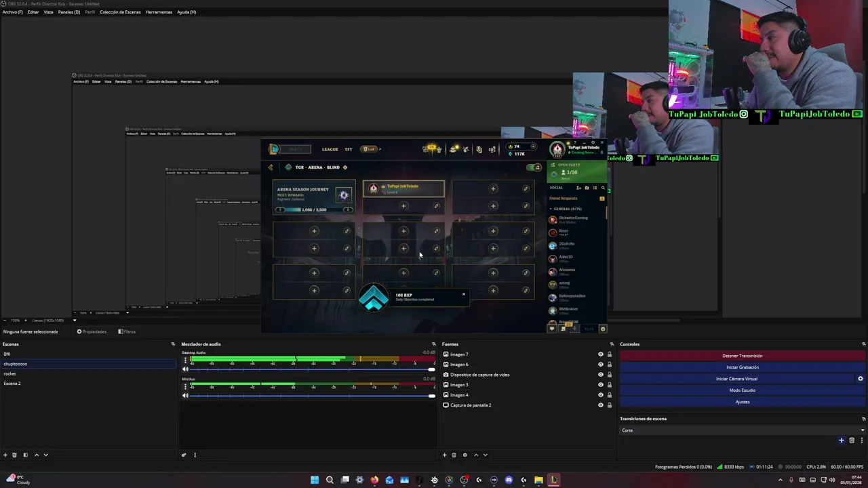Open Desktop Audio three-dot options
This screenshot has width=868, height=488.
point(185,361)
